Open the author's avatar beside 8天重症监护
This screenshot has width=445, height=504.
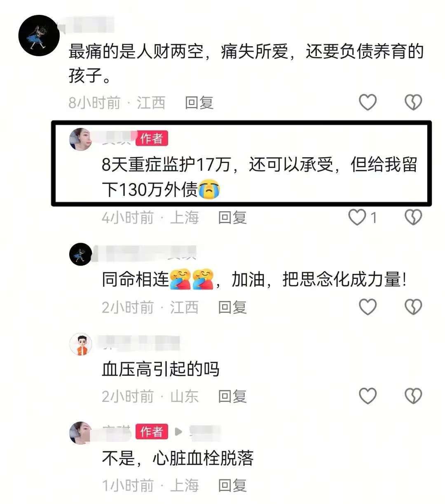coord(80,139)
